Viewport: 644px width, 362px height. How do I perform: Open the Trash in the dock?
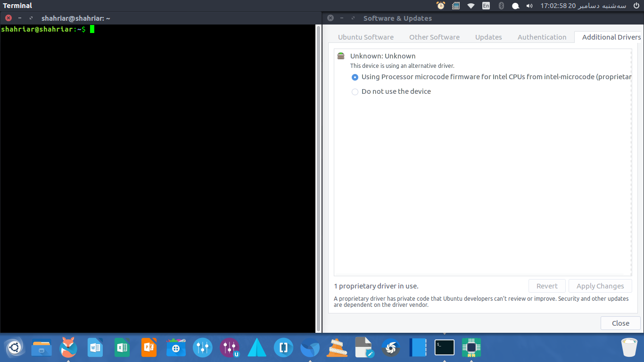click(629, 348)
